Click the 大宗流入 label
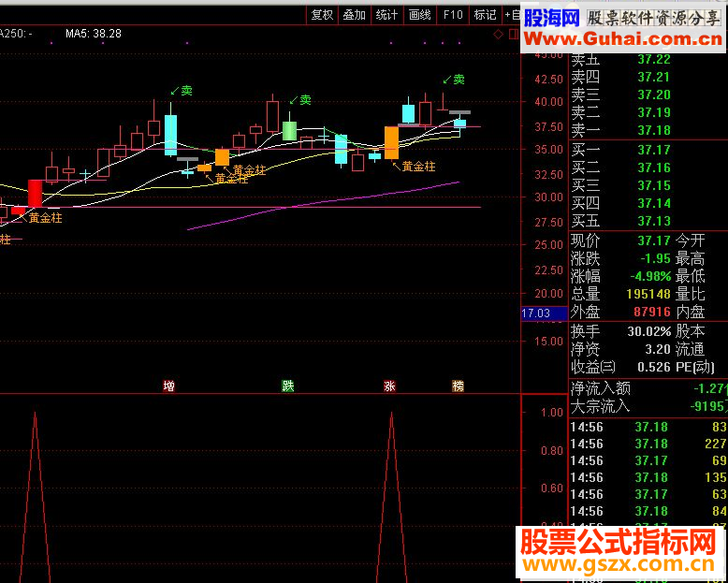The height and width of the screenshot is (583, 728). pyautogui.click(x=600, y=407)
